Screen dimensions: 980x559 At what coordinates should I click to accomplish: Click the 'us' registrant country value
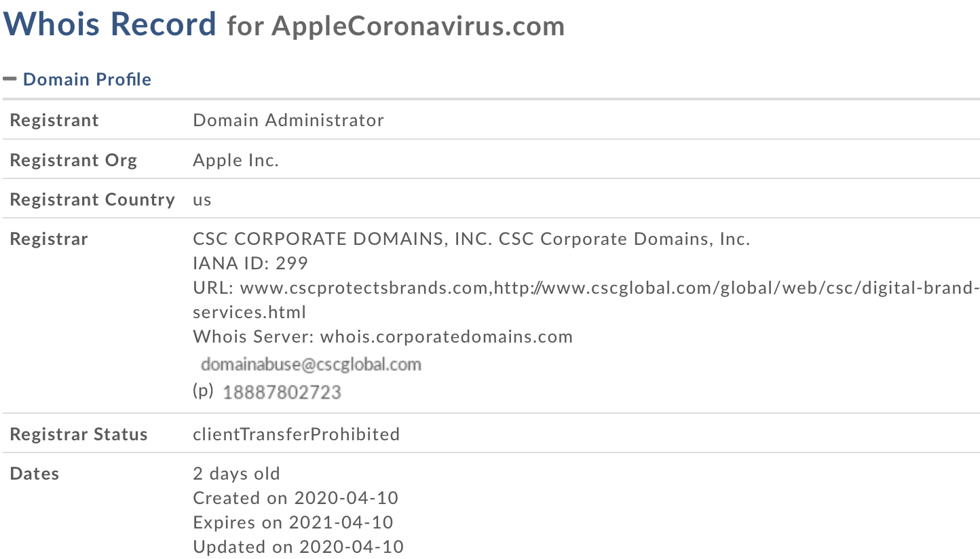pos(202,199)
